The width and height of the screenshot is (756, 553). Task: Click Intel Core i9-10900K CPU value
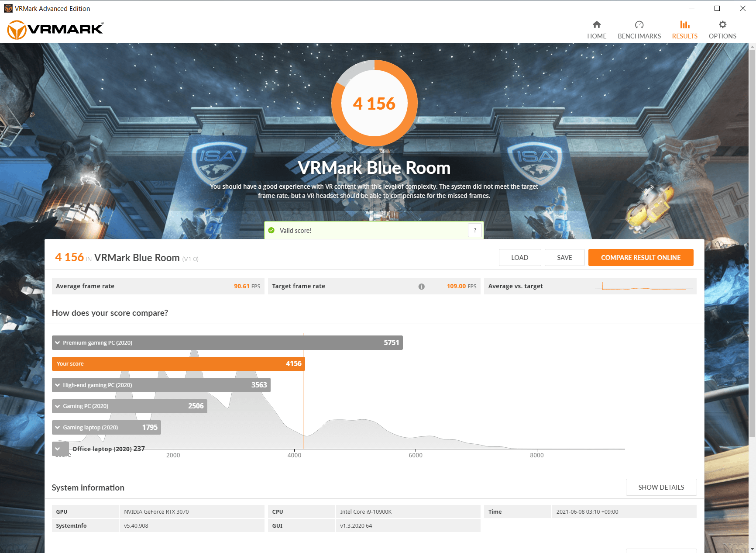click(366, 512)
